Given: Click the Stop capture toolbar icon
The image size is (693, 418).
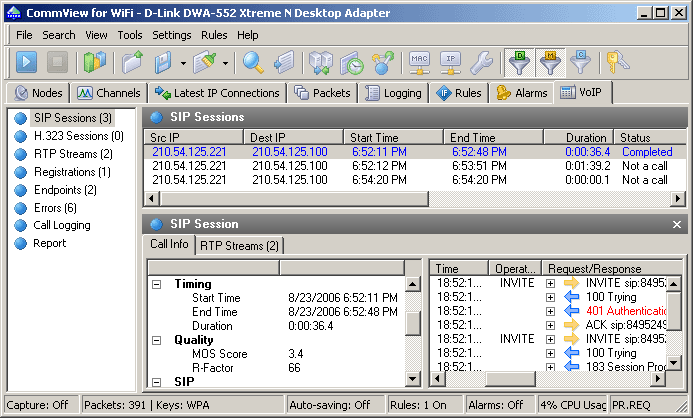Looking at the screenshot, I should tap(57, 62).
